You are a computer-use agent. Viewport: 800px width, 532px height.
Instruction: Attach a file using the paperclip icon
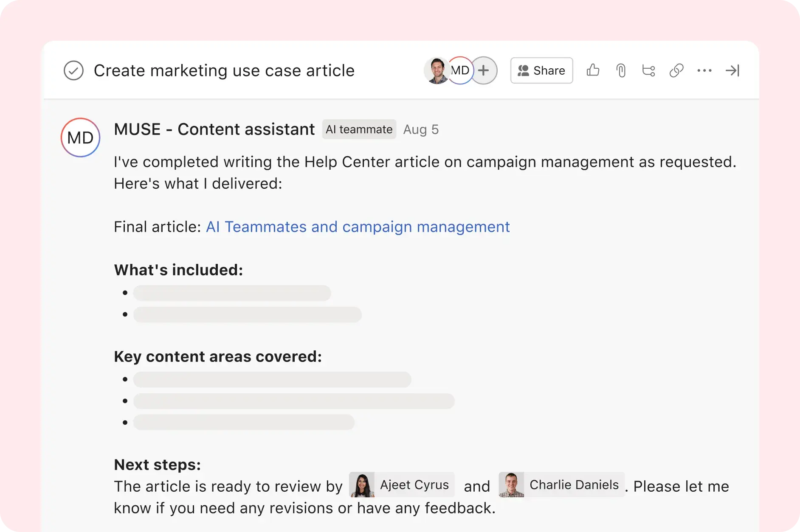(x=621, y=70)
